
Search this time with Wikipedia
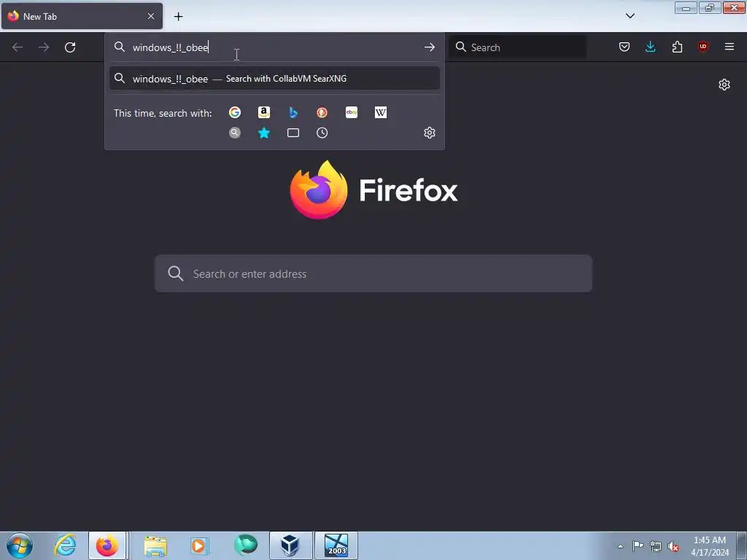pos(381,112)
